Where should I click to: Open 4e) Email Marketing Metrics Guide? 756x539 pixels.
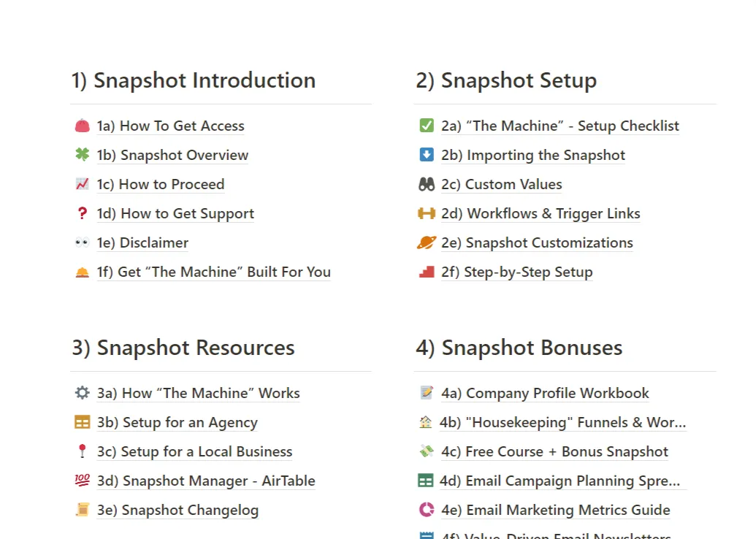click(x=555, y=510)
